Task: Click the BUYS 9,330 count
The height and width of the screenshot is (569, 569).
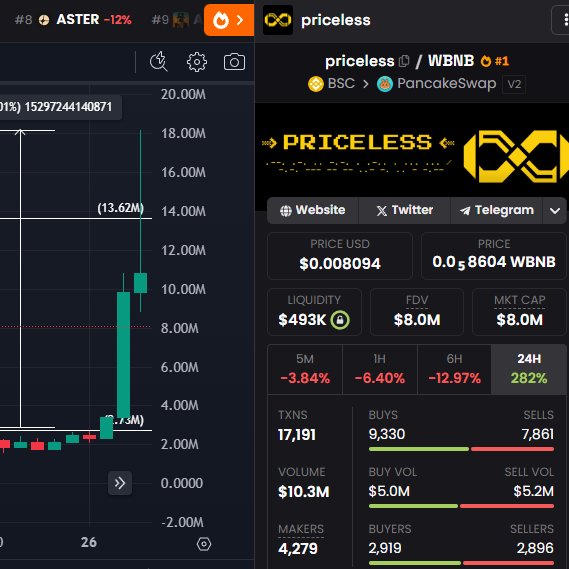Action: (387, 434)
